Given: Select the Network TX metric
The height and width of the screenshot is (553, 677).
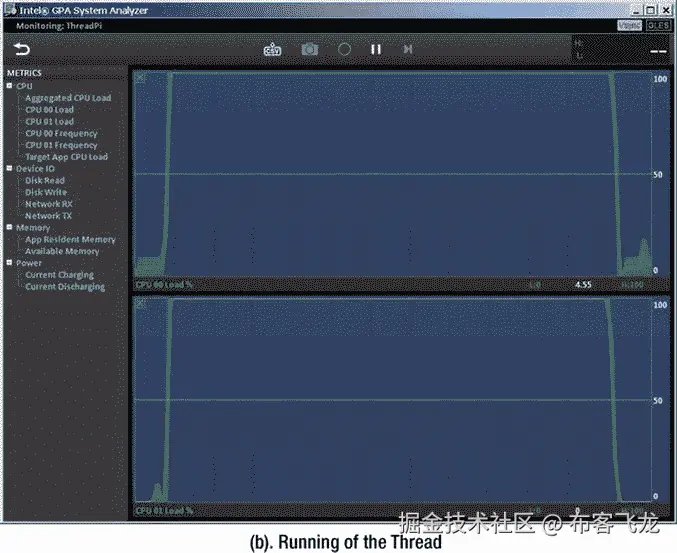Looking at the screenshot, I should (x=48, y=215).
